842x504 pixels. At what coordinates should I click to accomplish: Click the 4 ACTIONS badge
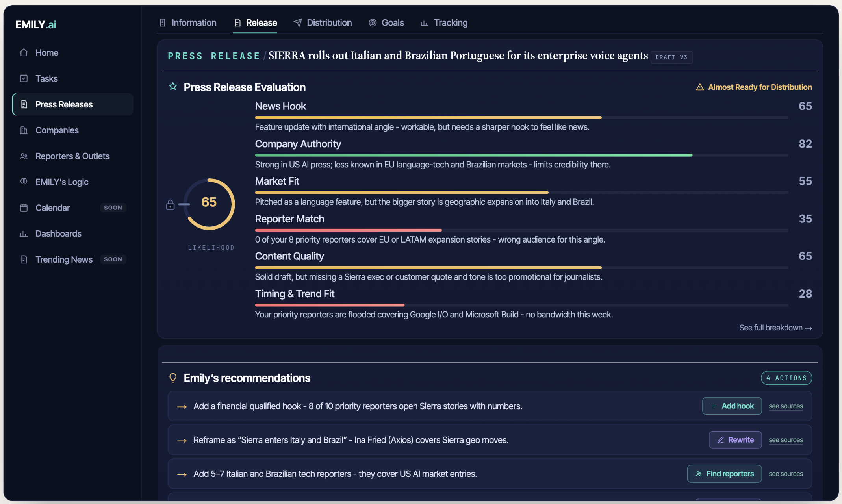(786, 378)
